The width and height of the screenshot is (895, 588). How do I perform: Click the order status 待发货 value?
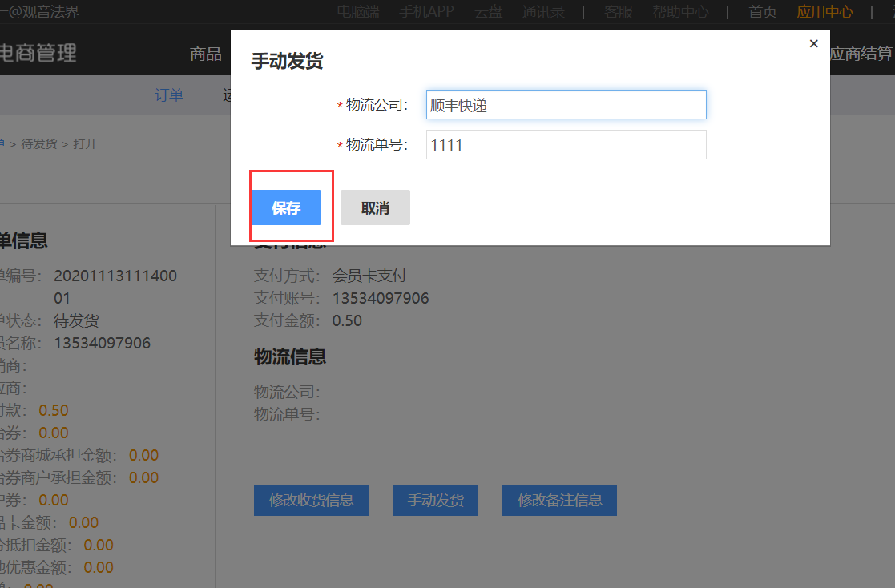(x=76, y=320)
